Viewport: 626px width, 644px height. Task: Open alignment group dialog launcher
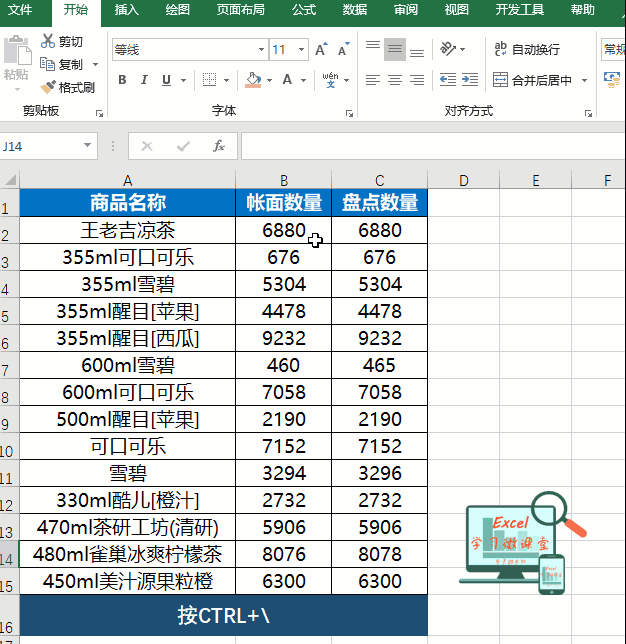click(x=588, y=113)
